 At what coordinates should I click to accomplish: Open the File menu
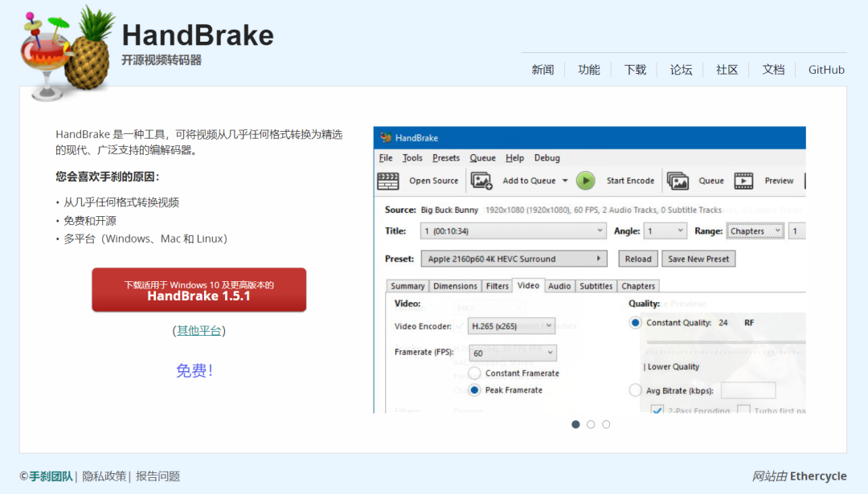[386, 158]
